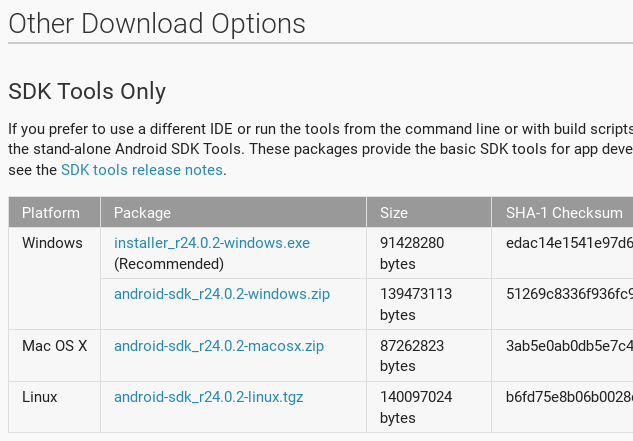Download android-sdk_r24.0.2-macosx.zip package
The width and height of the screenshot is (633, 441).
pyautogui.click(x=219, y=346)
